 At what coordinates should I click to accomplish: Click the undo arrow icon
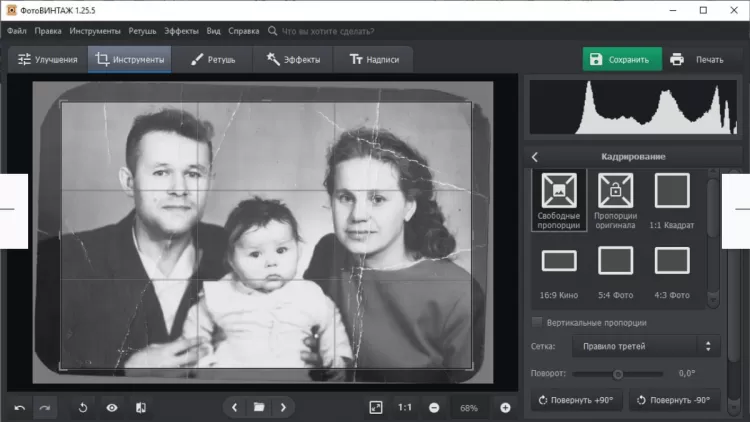tap(20, 408)
